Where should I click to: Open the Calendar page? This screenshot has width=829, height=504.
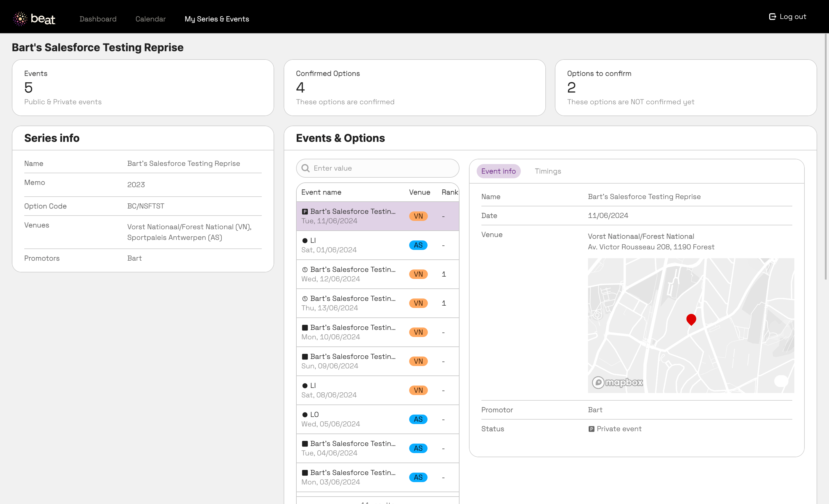coord(150,19)
